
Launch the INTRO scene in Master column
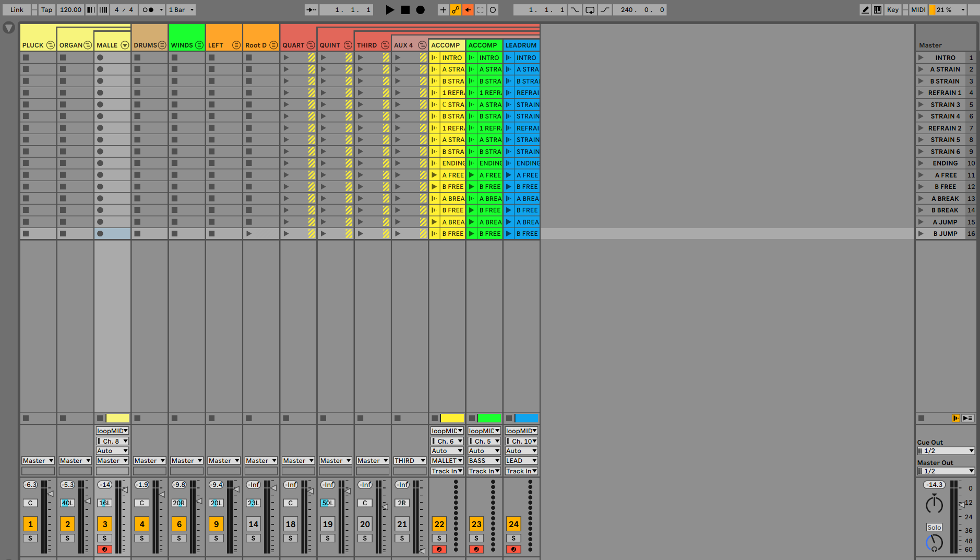921,58
